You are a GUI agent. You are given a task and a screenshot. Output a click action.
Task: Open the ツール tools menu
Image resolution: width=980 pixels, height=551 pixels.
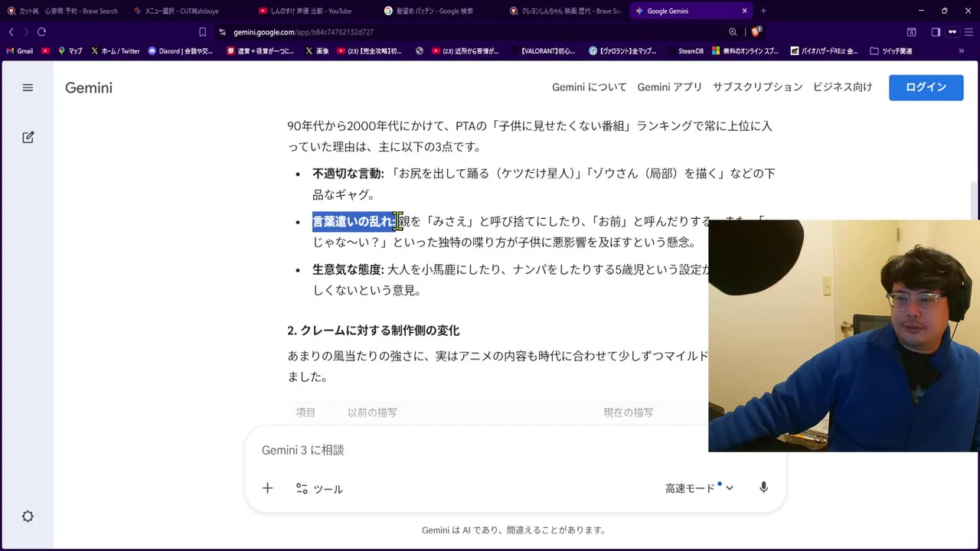pos(319,489)
